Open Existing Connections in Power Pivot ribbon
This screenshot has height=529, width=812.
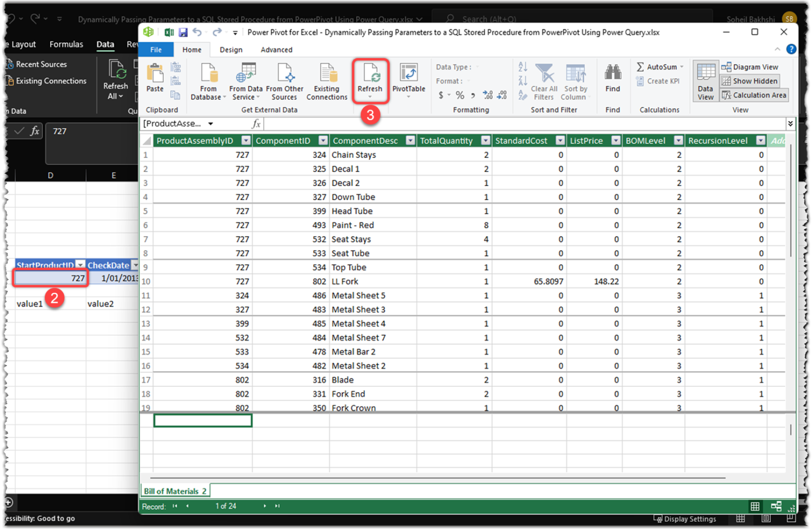point(327,81)
